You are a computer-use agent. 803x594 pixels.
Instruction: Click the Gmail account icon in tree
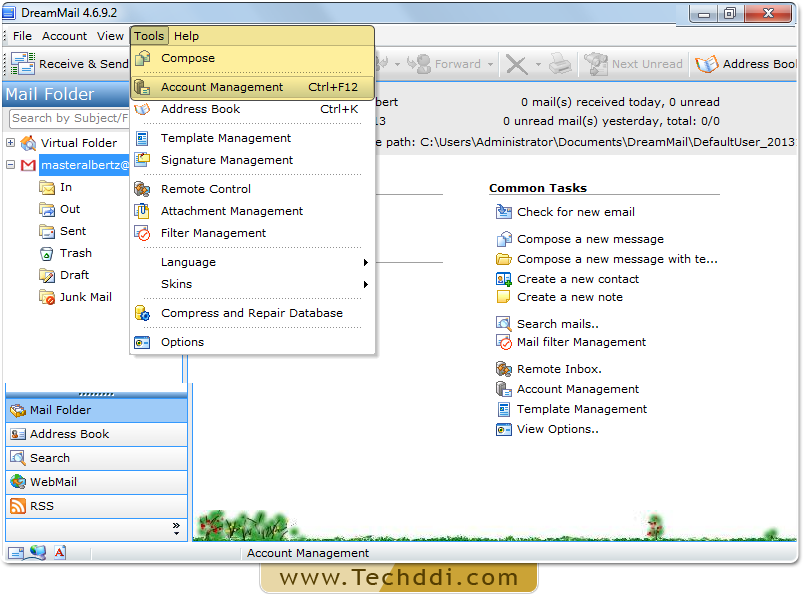[x=28, y=165]
